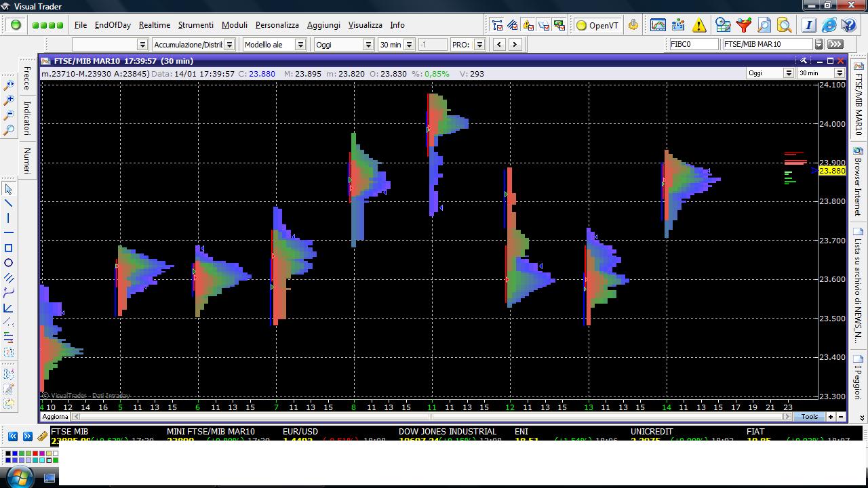Open the italic I information icon
Image resolution: width=868 pixels, height=488 pixels.
click(808, 25)
